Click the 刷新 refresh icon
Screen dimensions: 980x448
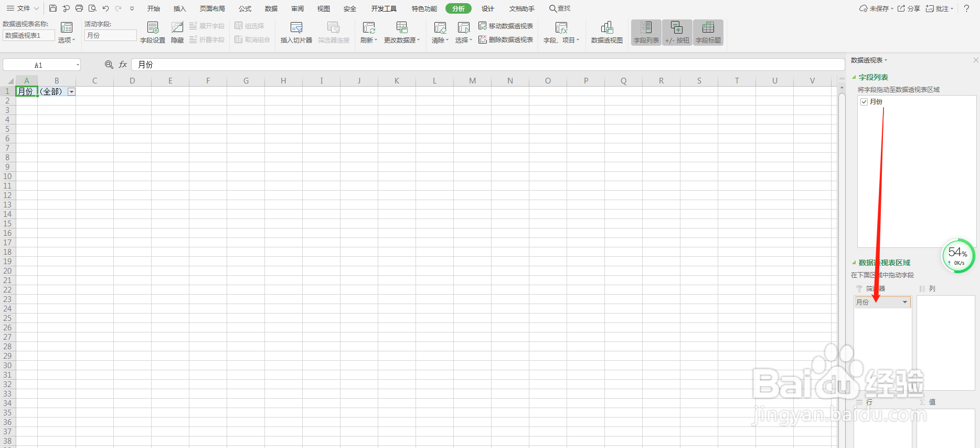point(369,27)
